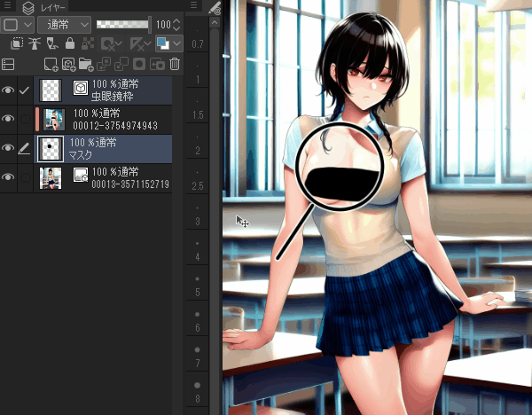Tick the checkbox on layer 00012-3754974943

25,119
